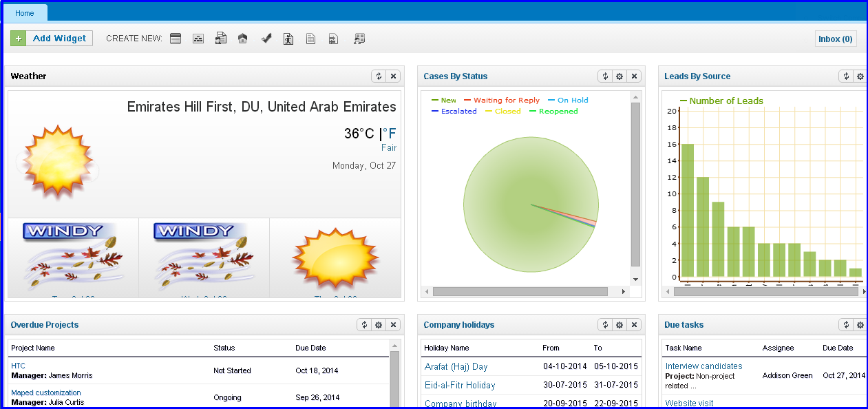Click the Waiting for Reply legend entry

[x=502, y=101]
